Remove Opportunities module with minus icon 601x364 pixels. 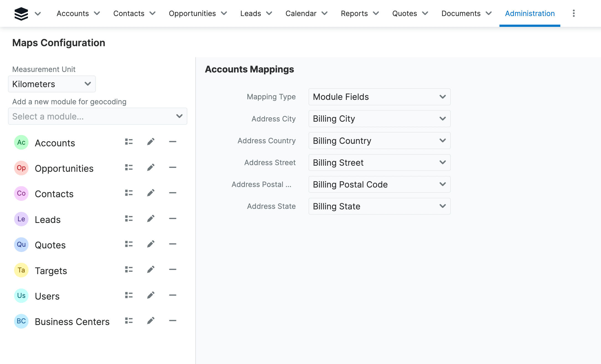(x=173, y=167)
